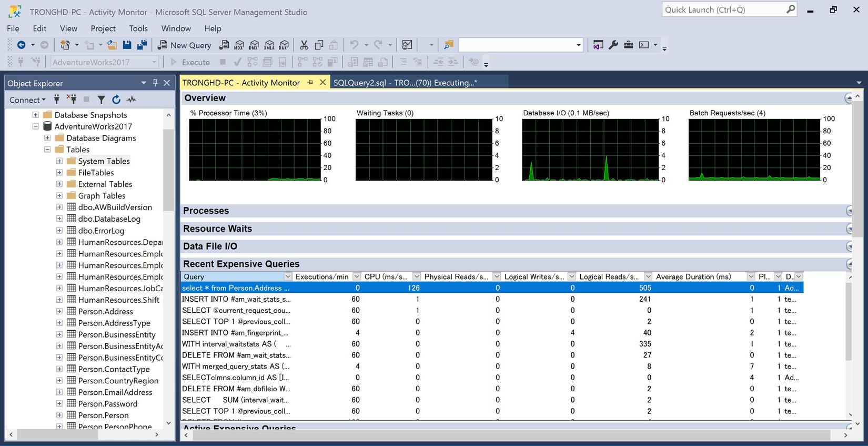
Task: Click the Object Explorer horizontal scrollbar
Action: tap(57, 435)
